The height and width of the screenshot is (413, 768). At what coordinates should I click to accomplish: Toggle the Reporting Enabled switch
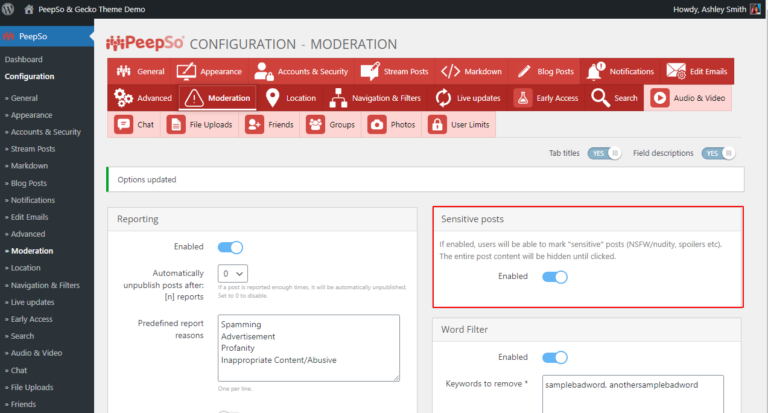(230, 247)
